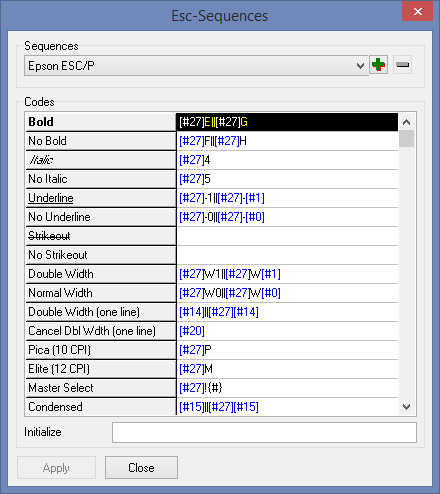Click the Bold code cell [#27]E||[#27]G
440x494 pixels.
tap(287, 122)
